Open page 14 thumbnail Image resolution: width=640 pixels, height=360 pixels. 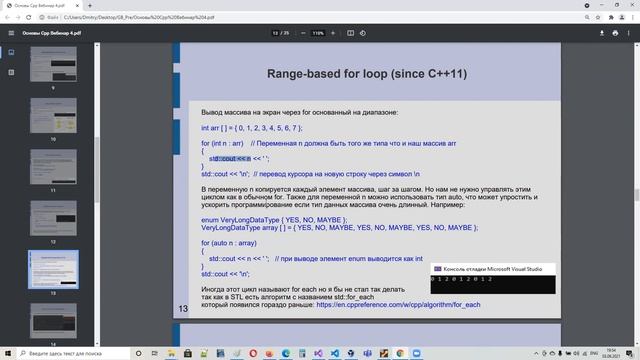coord(53,321)
